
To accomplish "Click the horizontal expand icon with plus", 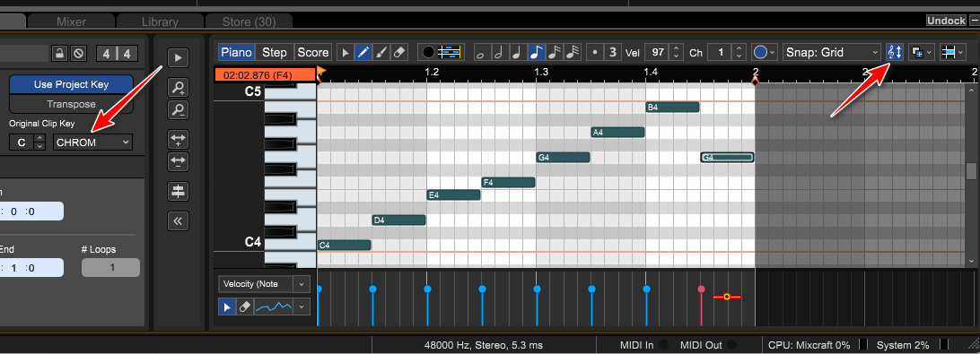I will click(178, 140).
